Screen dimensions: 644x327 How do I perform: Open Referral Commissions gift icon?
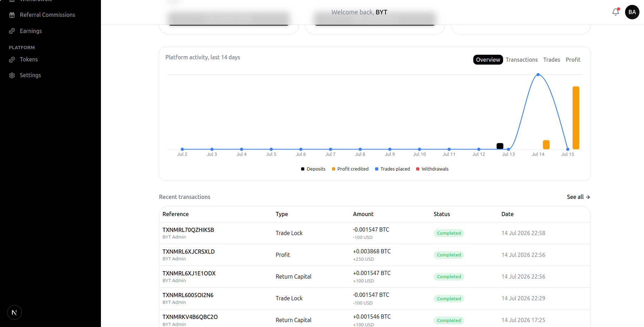[x=12, y=15]
